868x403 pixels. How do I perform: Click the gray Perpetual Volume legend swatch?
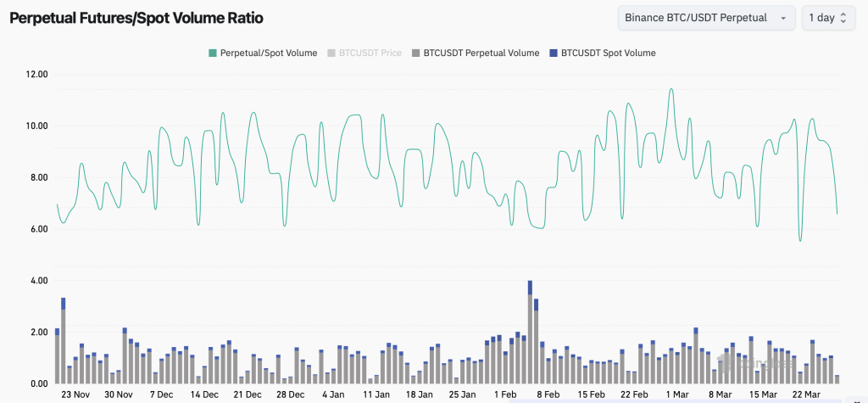point(416,53)
